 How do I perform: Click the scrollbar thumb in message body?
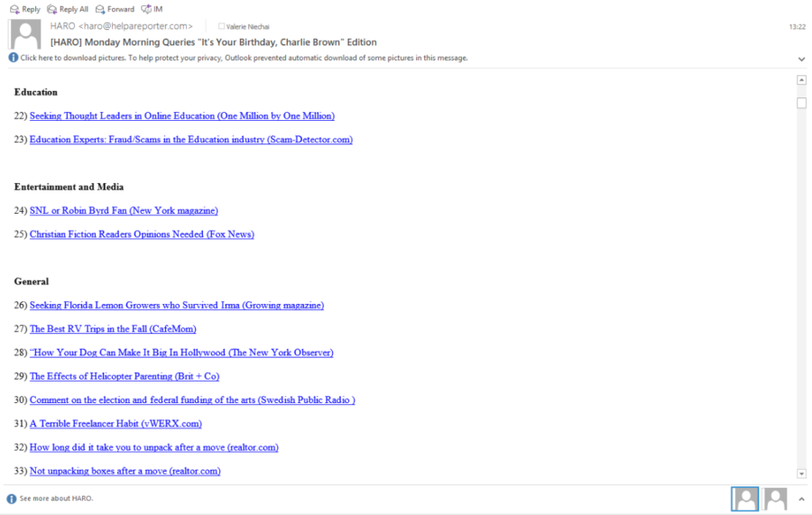(x=801, y=103)
